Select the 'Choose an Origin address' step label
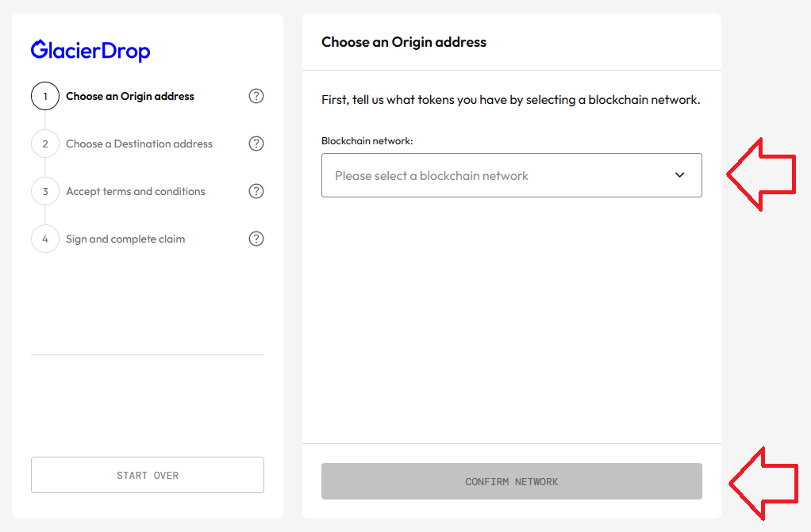Viewport: 811px width, 532px height. click(x=130, y=96)
